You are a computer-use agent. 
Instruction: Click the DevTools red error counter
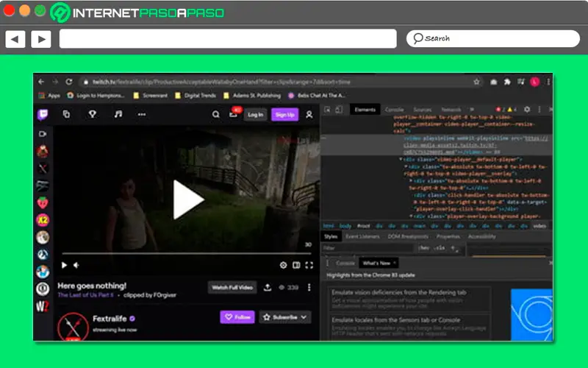(x=501, y=110)
